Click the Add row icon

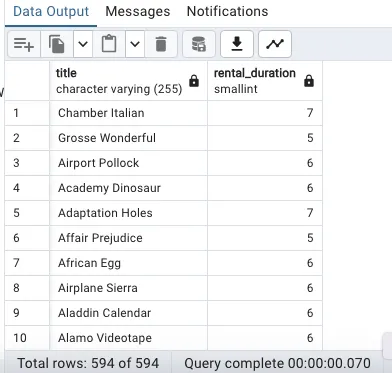24,44
